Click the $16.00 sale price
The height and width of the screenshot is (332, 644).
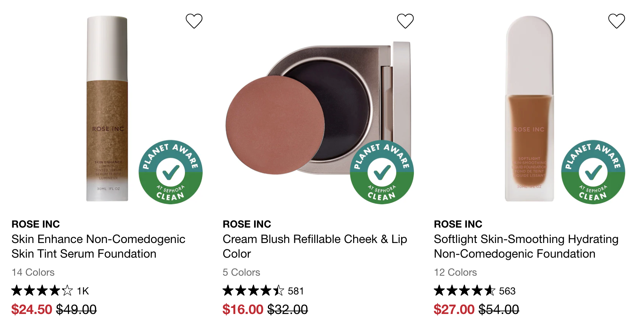tap(243, 309)
